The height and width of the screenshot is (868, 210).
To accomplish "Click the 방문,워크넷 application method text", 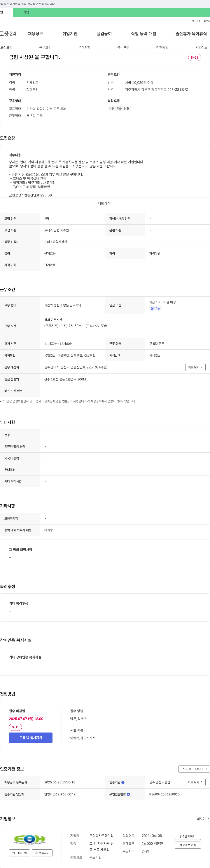I will (78, 719).
